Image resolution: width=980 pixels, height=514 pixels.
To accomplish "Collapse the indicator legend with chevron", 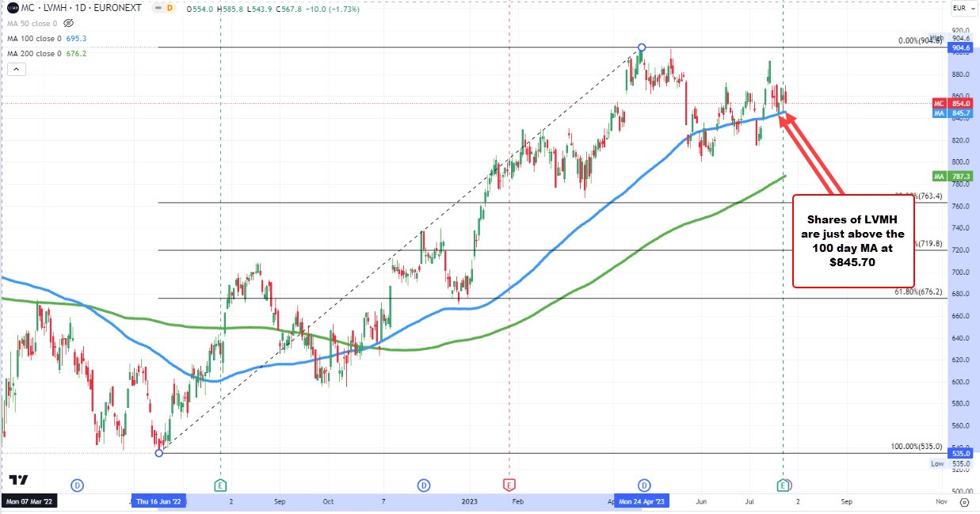I will [17, 70].
